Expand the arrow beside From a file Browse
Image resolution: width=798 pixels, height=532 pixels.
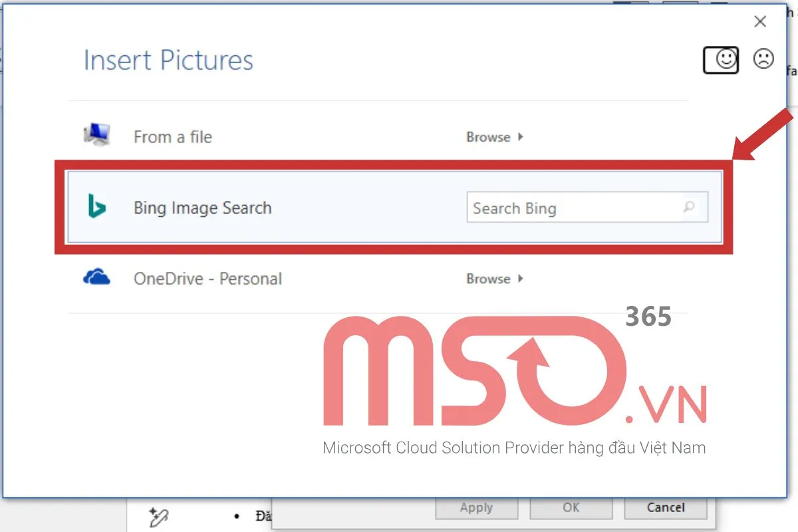[521, 137]
